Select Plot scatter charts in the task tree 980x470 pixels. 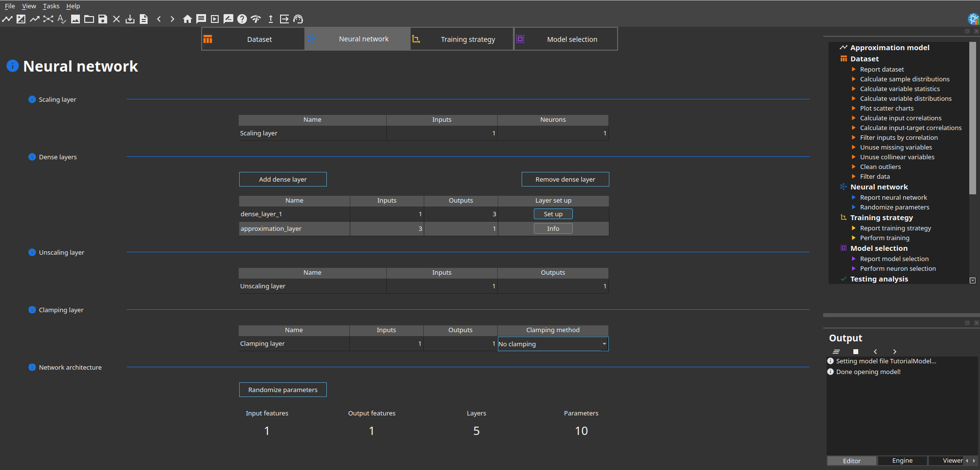(x=886, y=109)
